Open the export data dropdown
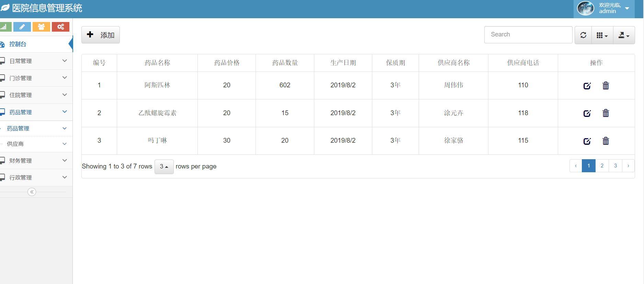Screen dimensions: 644x284 pyautogui.click(x=624, y=35)
